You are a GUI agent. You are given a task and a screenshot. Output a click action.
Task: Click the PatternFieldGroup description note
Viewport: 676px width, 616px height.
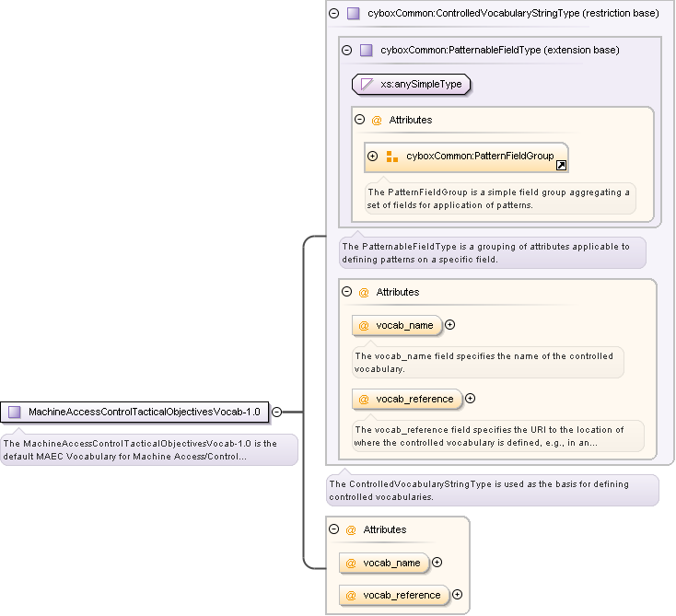point(500,198)
